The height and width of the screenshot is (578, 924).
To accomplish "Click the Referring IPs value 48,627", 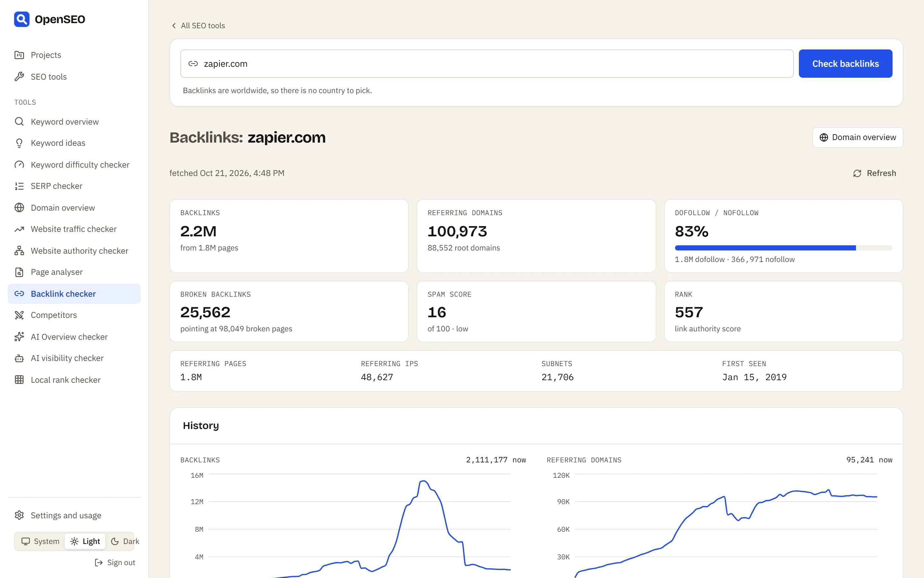I will [377, 377].
